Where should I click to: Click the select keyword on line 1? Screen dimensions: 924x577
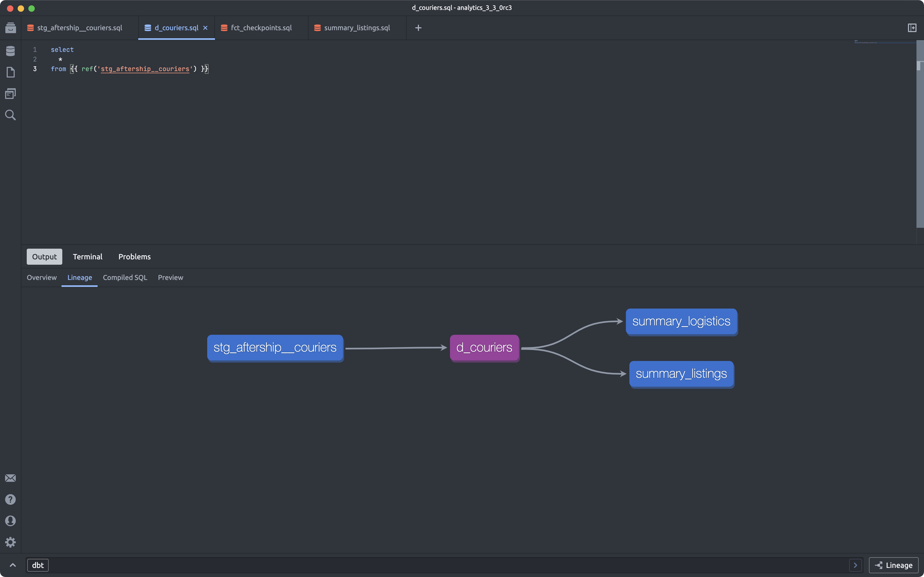coord(62,50)
